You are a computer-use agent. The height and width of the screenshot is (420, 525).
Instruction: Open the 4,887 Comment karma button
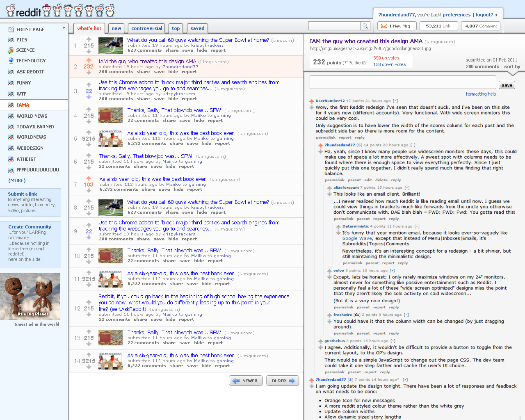[x=481, y=26]
